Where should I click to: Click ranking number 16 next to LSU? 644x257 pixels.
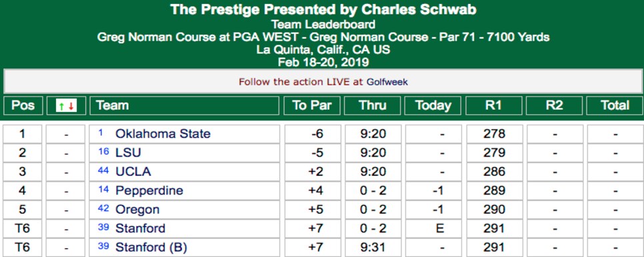coord(103,152)
